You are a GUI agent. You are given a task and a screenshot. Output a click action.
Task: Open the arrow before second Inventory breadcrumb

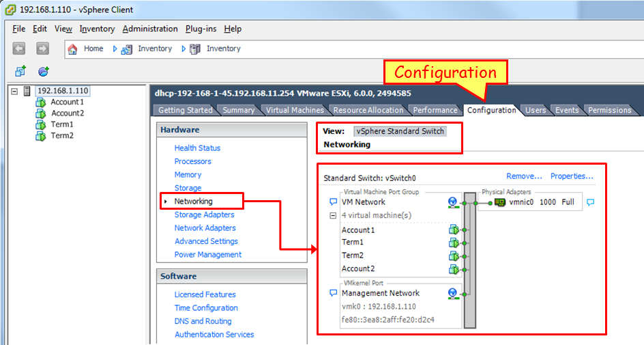click(x=184, y=49)
